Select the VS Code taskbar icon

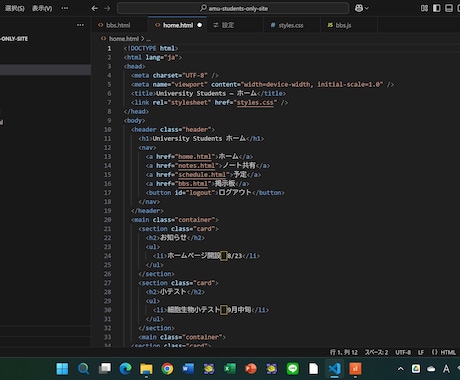[x=334, y=369]
